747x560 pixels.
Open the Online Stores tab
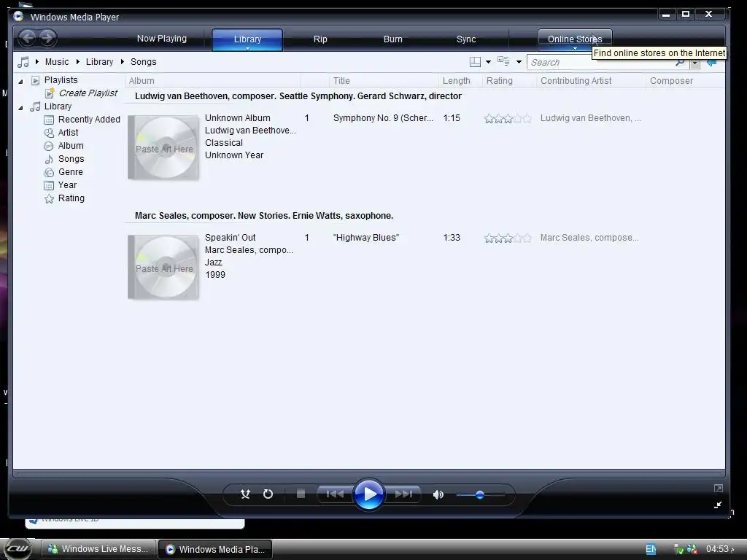click(x=575, y=38)
